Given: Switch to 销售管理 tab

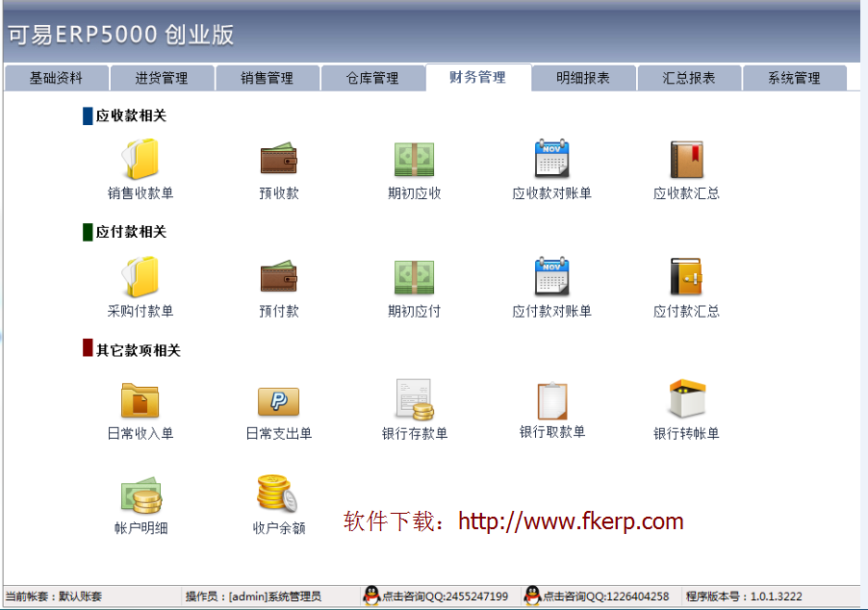Looking at the screenshot, I should pos(267,78).
